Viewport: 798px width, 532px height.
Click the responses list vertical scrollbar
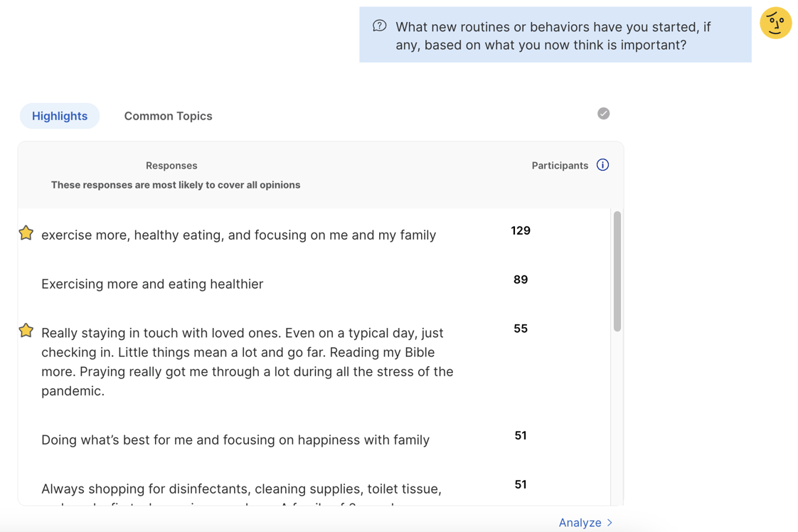617,271
